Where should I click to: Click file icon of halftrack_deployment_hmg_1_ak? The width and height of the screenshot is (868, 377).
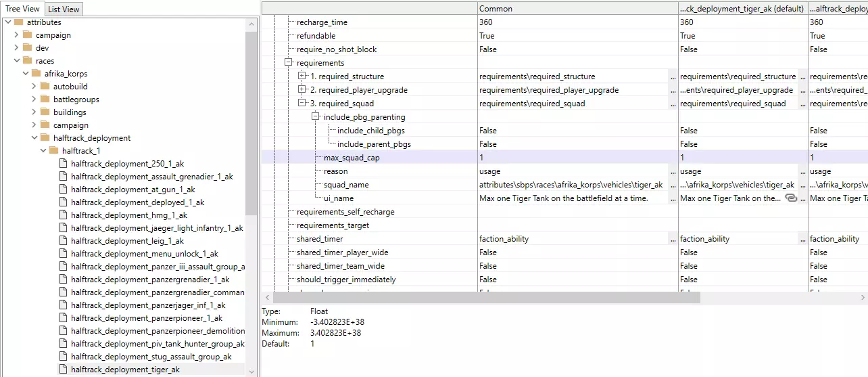(x=64, y=215)
